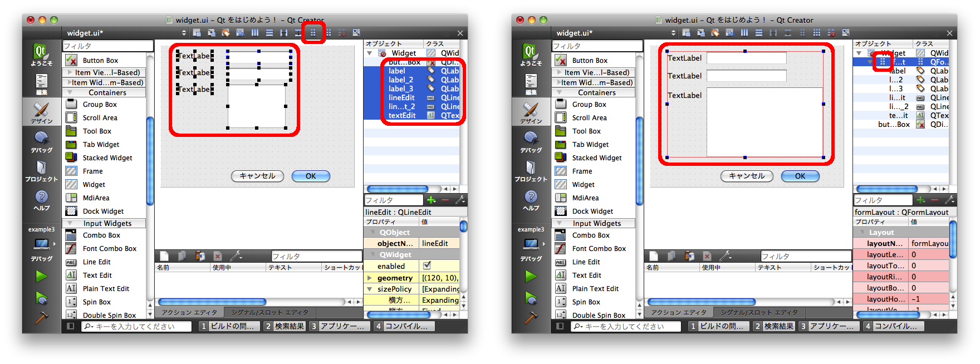The image size is (980, 364).
Task: Open Design mode in the left window sidebar
Action: click(42, 112)
